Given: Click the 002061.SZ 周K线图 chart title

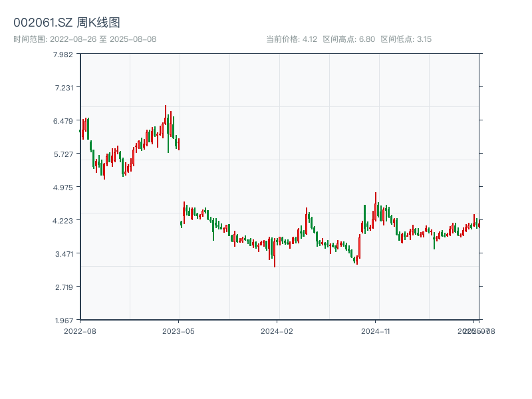Looking at the screenshot, I should (66, 23).
